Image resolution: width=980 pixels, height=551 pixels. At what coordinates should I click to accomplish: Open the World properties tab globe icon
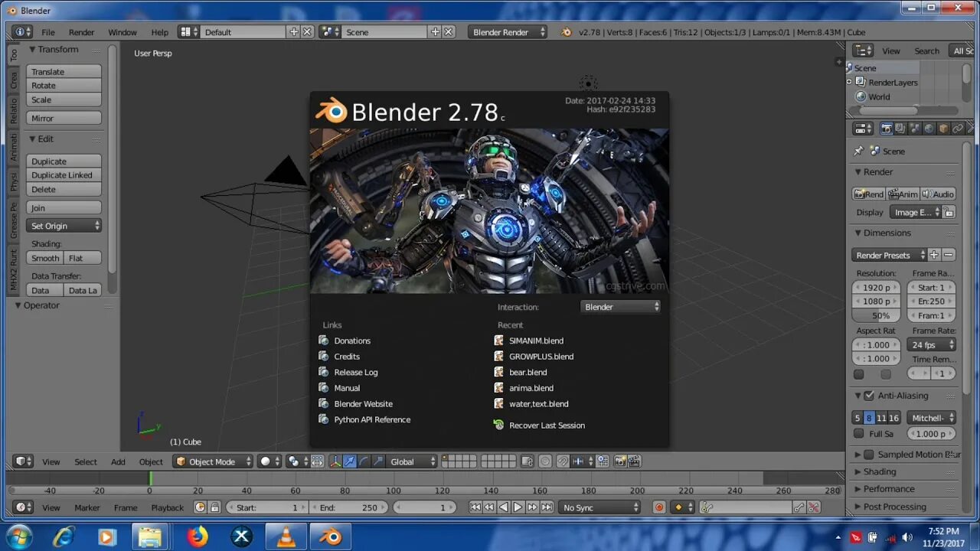pyautogui.click(x=929, y=129)
